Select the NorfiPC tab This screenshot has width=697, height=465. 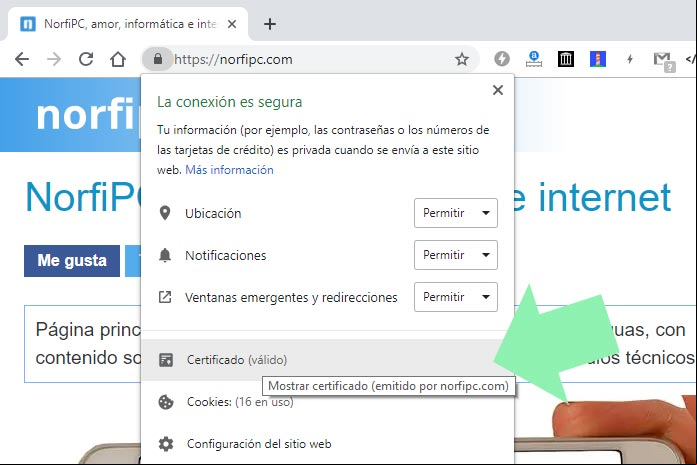coord(128,24)
